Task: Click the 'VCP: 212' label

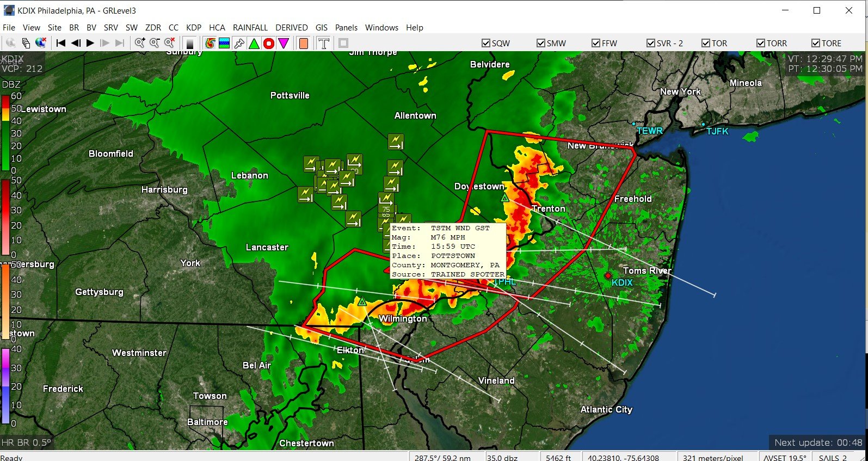Action: [x=22, y=69]
